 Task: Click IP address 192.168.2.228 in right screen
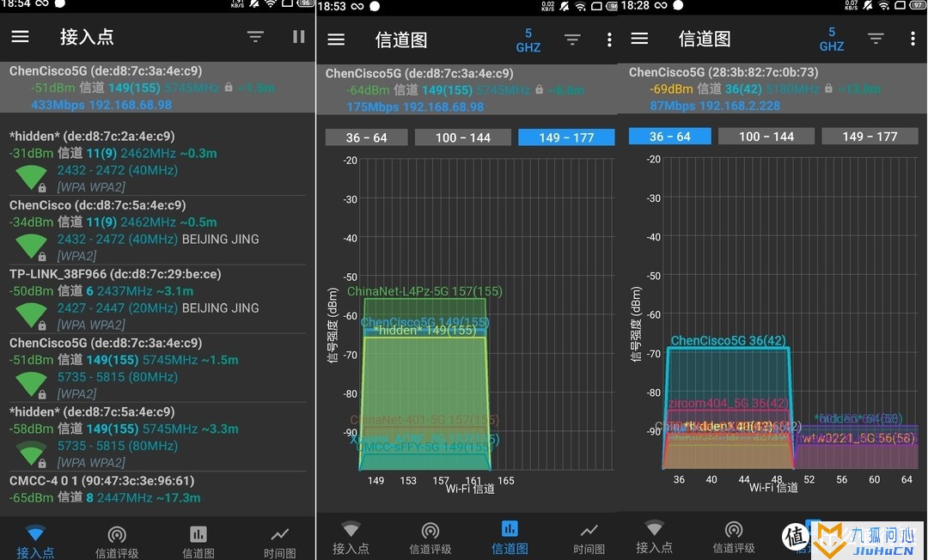pos(740,106)
